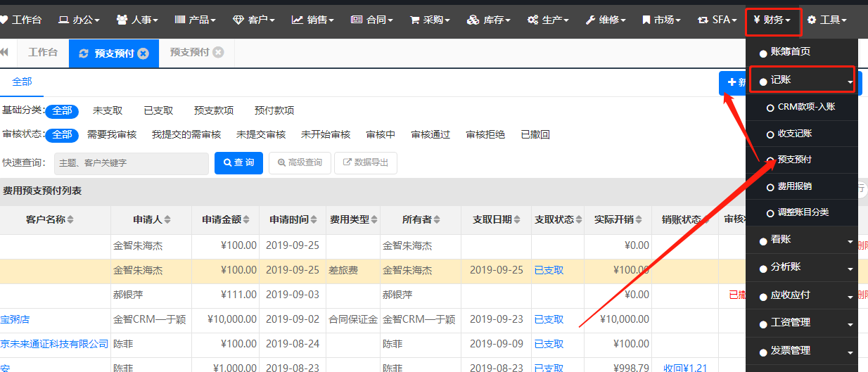This screenshot has width=868, height=372.
Task: Sort by 申请时间 column sort icon
Action: (x=314, y=219)
